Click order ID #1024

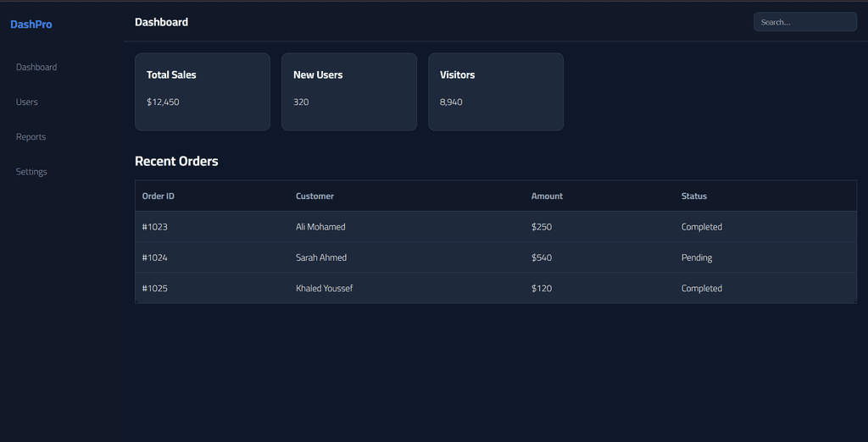click(x=155, y=257)
